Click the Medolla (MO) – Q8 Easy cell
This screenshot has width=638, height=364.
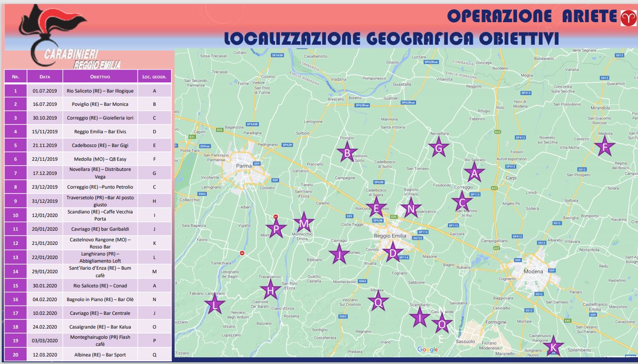[x=100, y=159]
